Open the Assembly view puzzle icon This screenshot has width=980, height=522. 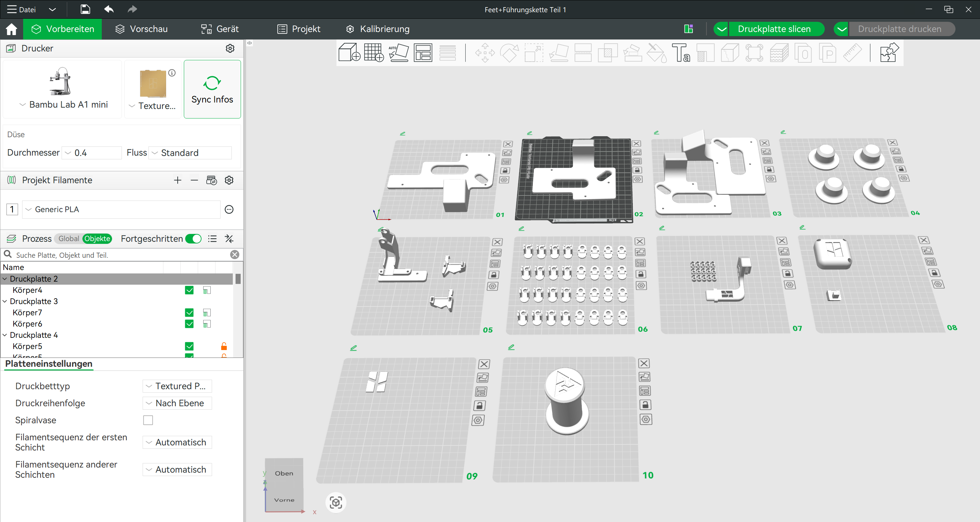pyautogui.click(x=889, y=52)
